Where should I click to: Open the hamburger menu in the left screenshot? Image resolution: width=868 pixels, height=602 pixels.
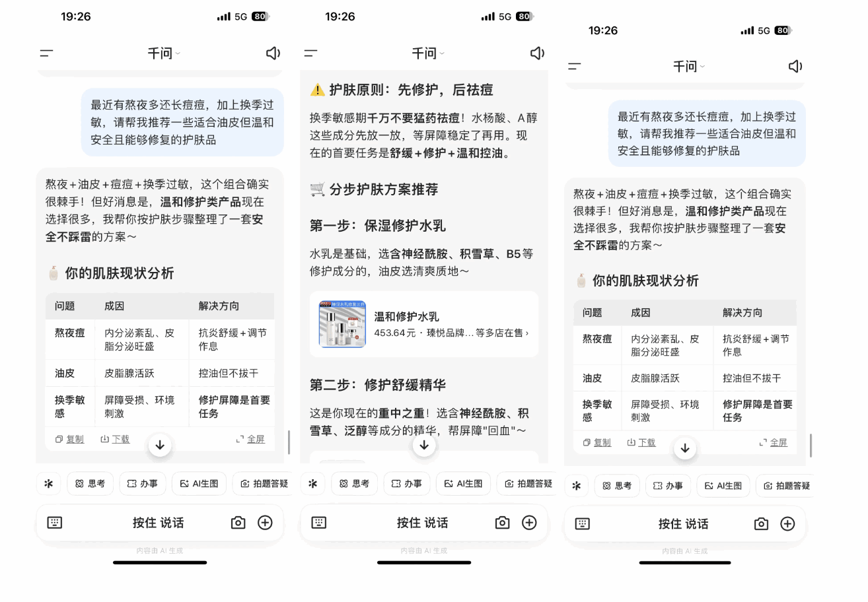point(46,53)
